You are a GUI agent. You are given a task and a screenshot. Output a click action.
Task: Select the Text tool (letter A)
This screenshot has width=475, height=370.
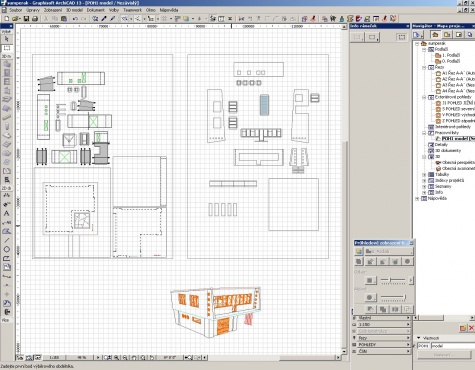pos(7,213)
